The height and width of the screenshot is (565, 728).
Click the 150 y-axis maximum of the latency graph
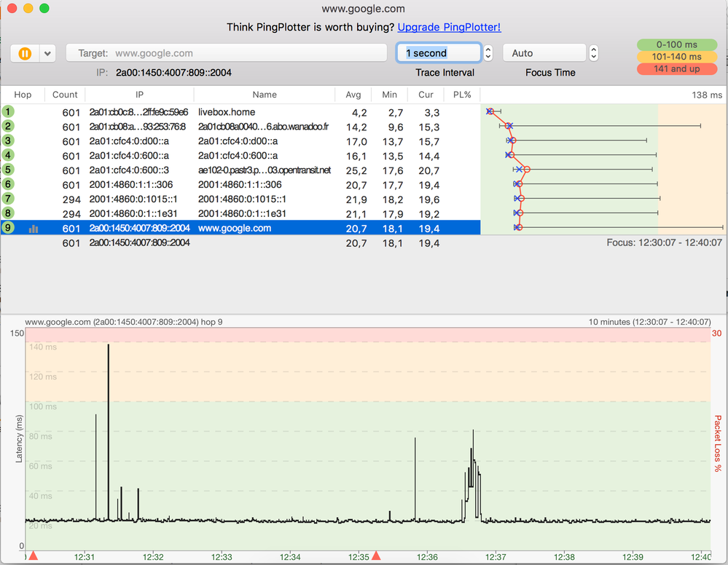17,333
